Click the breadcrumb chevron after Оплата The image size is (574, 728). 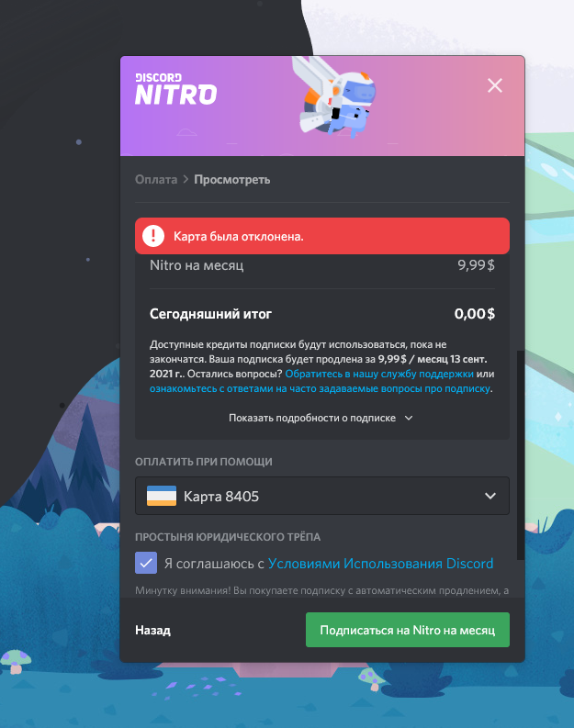pyautogui.click(x=186, y=179)
